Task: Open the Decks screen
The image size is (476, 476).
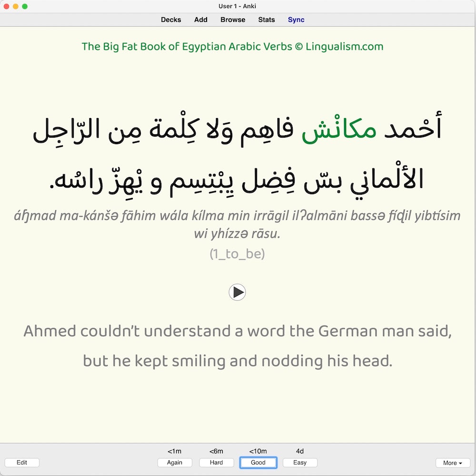Action: coord(171,20)
